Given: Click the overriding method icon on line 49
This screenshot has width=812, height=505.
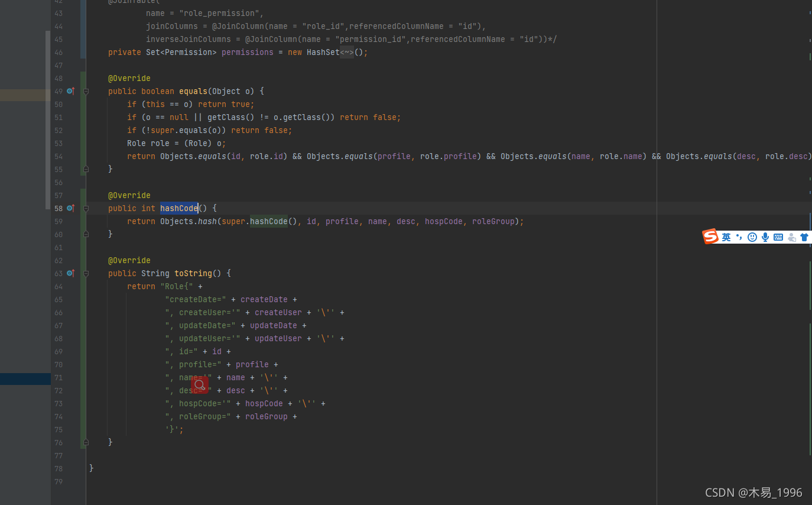Looking at the screenshot, I should coord(70,91).
